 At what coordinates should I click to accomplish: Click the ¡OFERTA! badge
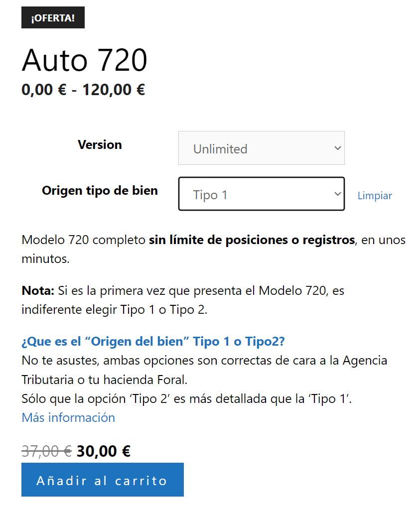pyautogui.click(x=53, y=17)
